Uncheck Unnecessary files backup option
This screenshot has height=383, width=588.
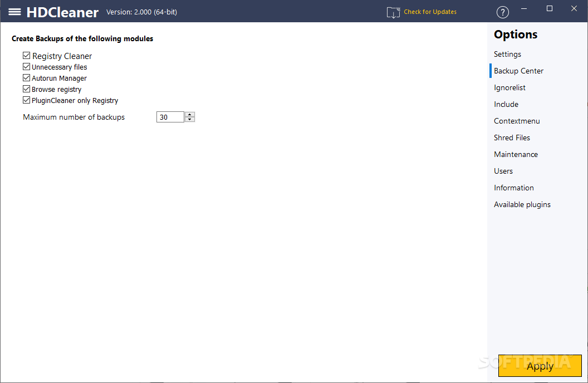(26, 67)
